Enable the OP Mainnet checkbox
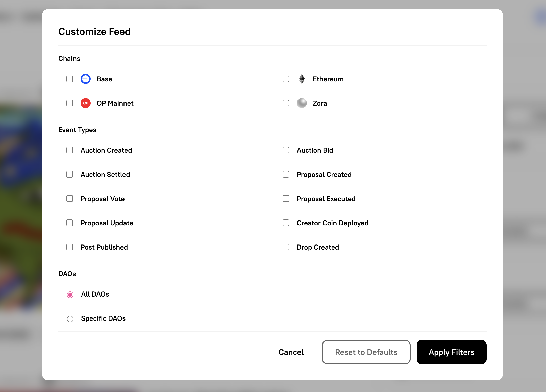Viewport: 546px width, 392px height. point(70,103)
